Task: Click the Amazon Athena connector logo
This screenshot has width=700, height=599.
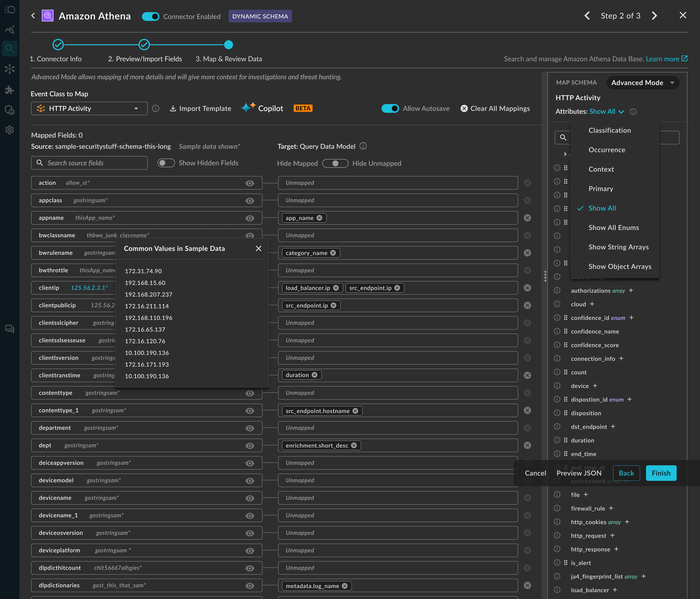Action: point(48,16)
